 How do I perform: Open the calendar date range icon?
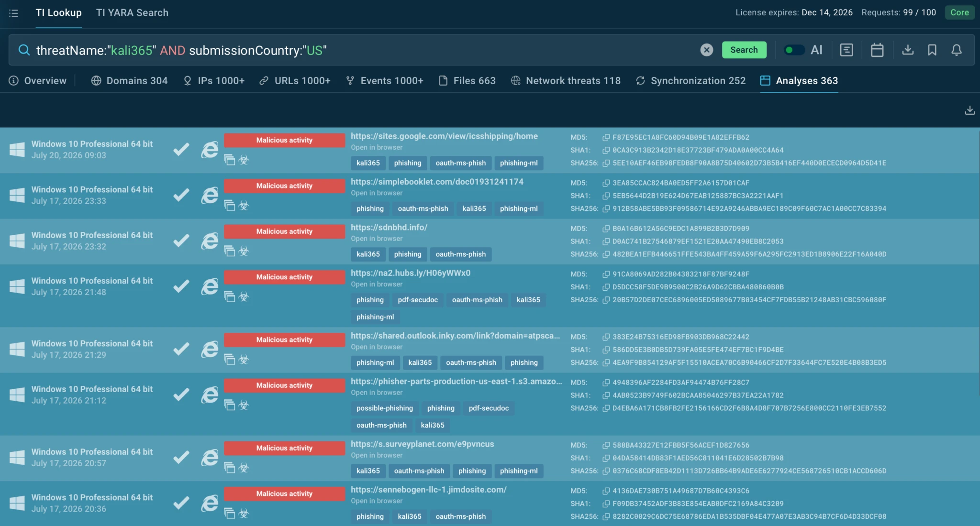[877, 50]
